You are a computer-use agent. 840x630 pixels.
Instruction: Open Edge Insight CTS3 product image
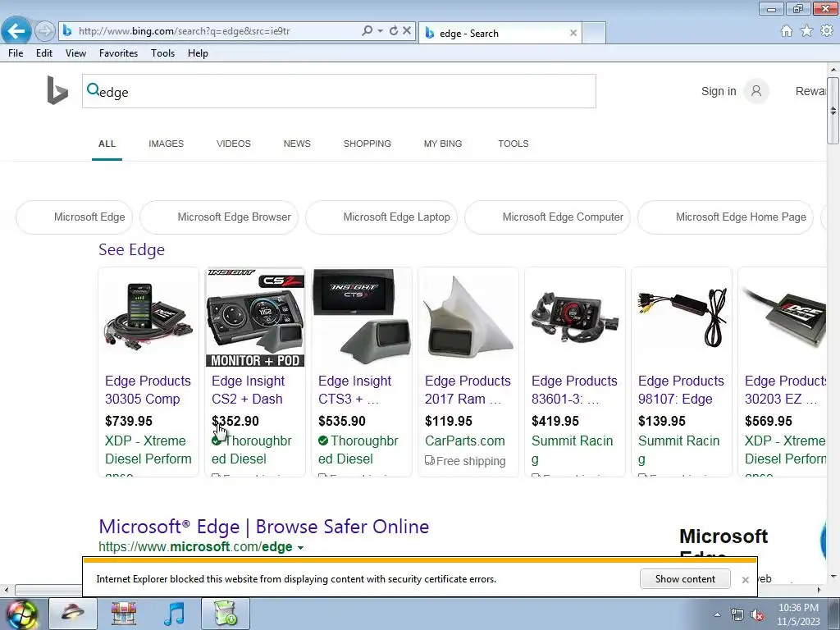tap(362, 318)
